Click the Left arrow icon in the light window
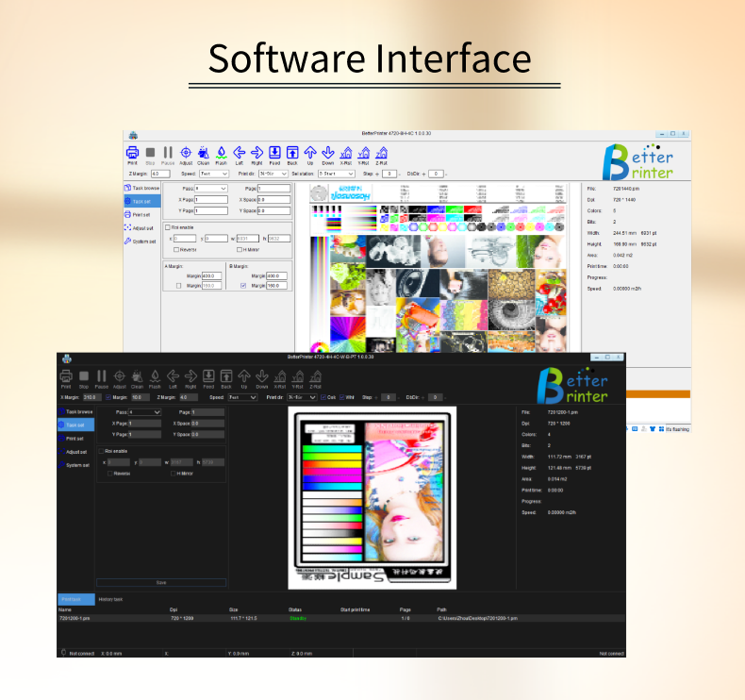 click(x=239, y=153)
